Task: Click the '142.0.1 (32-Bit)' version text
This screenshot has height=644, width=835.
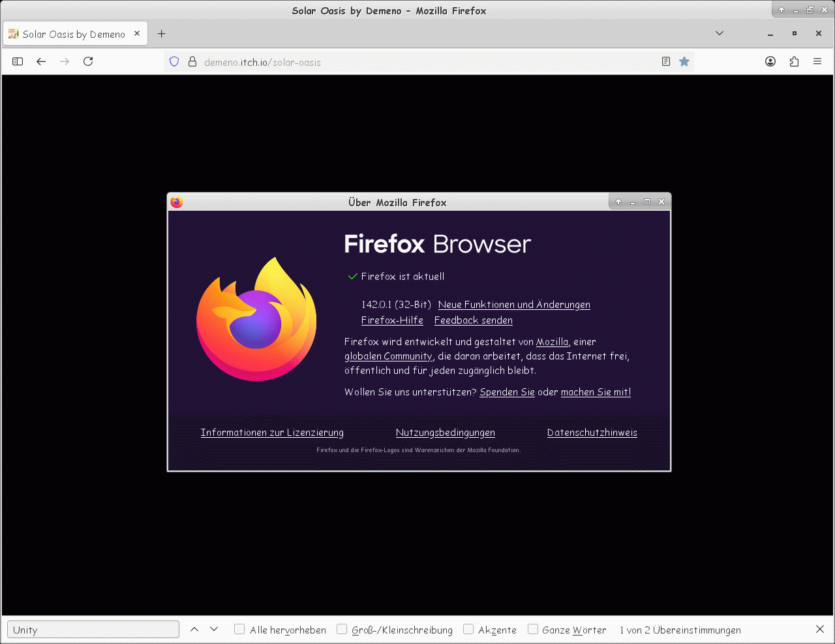Action: 396,305
